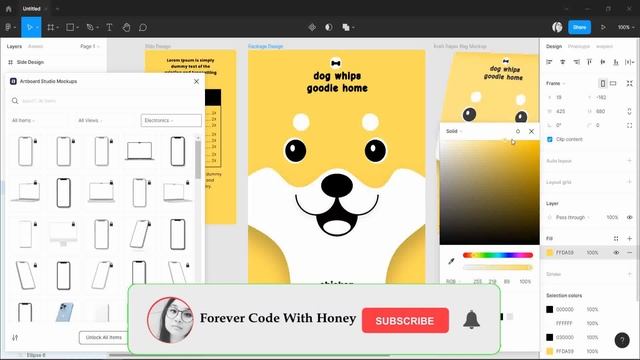Viewport: 640px width, 360px height.
Task: Click the Present play icon
Action: point(603,27)
